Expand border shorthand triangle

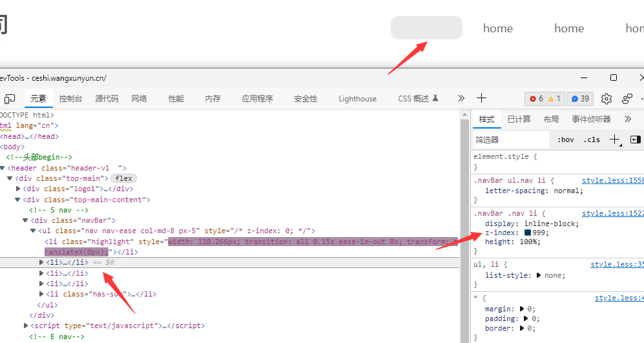pyautogui.click(x=522, y=328)
